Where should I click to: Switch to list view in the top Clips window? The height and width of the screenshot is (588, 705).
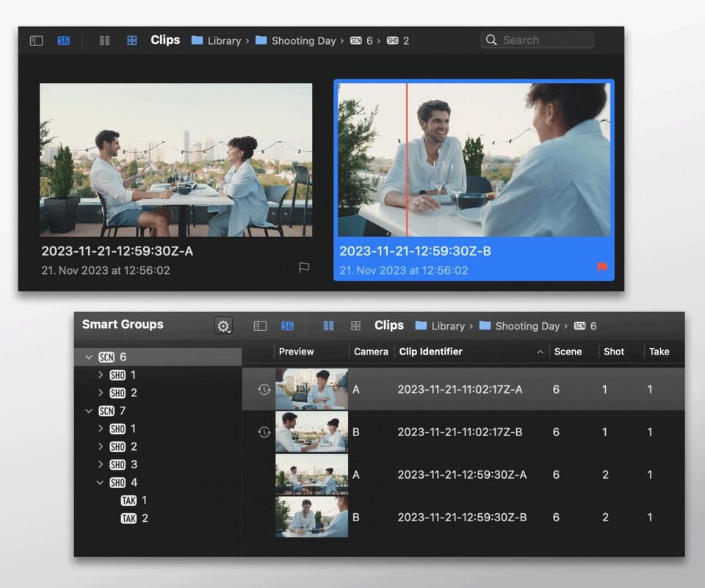pos(104,41)
